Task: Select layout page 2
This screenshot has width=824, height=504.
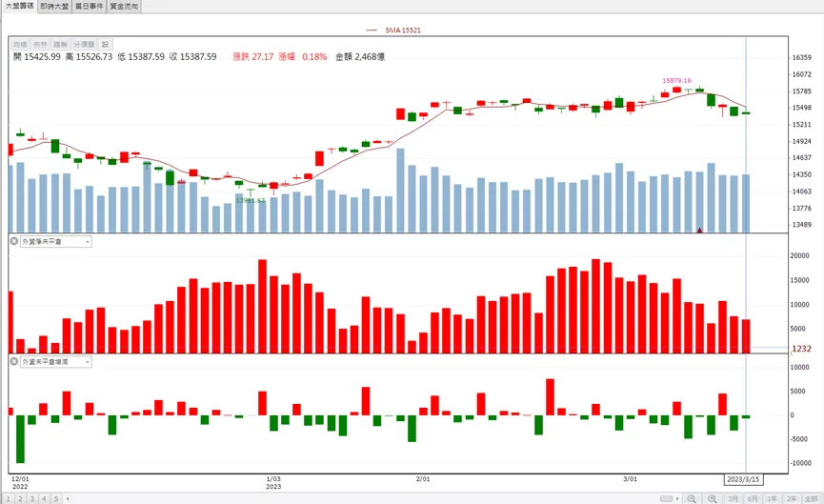Action: coord(21,498)
